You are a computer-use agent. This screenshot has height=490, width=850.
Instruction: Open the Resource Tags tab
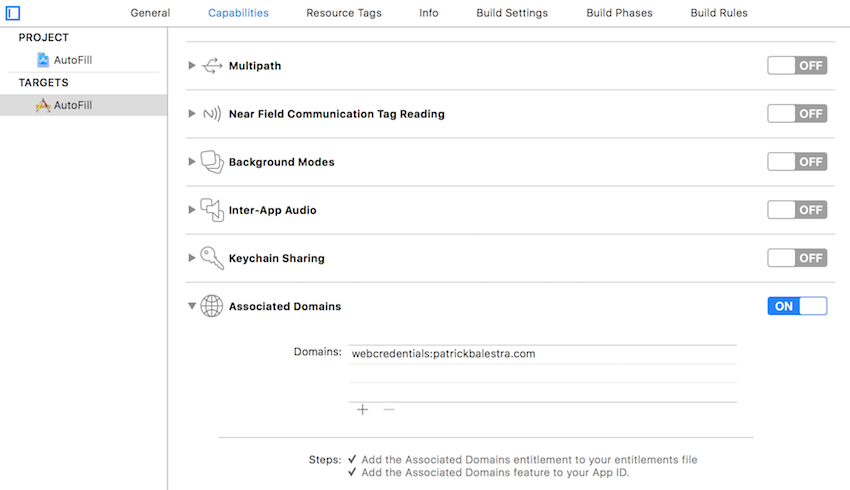pyautogui.click(x=343, y=13)
